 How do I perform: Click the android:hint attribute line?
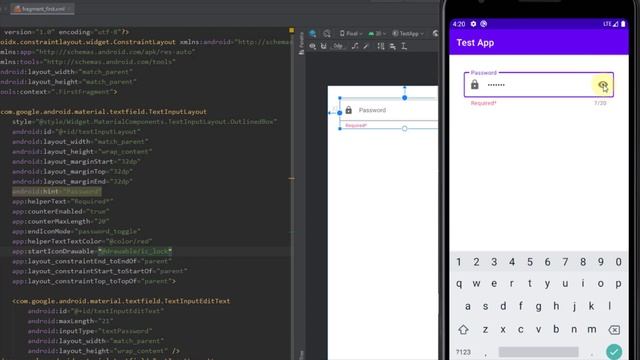56,191
